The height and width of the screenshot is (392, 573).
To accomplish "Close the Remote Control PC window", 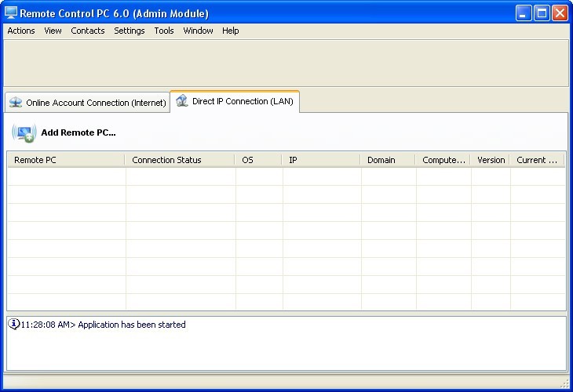I will (x=560, y=13).
